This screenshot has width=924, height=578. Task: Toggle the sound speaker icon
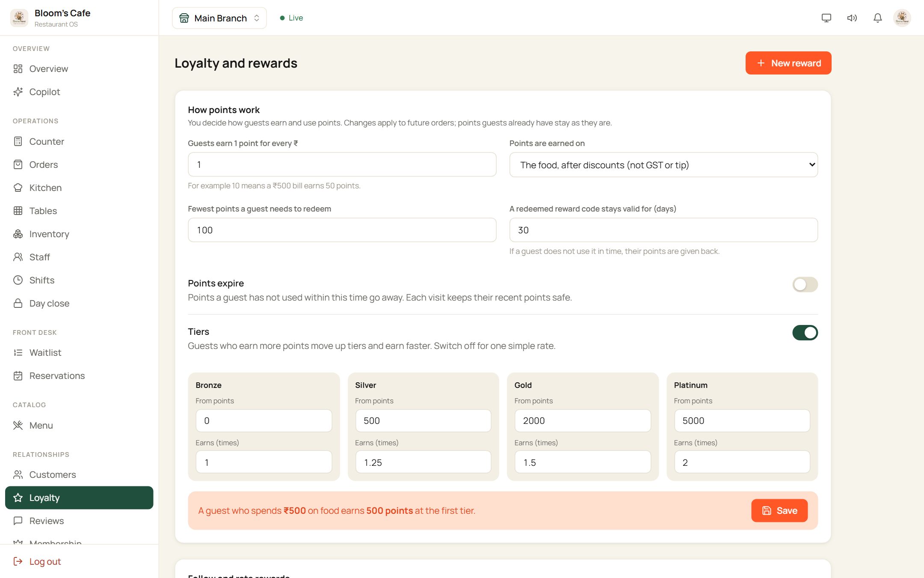(x=852, y=18)
